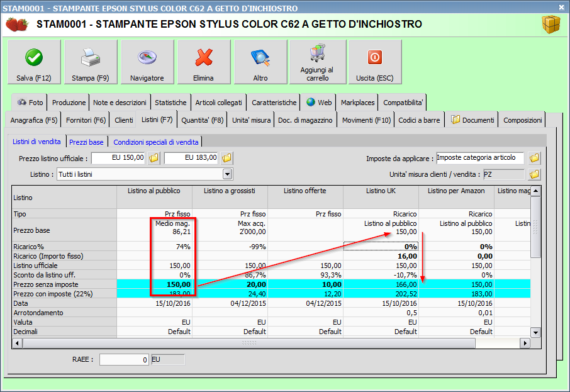Select the Listini (F7) tab
This screenshot has width=570, height=392.
157,120
